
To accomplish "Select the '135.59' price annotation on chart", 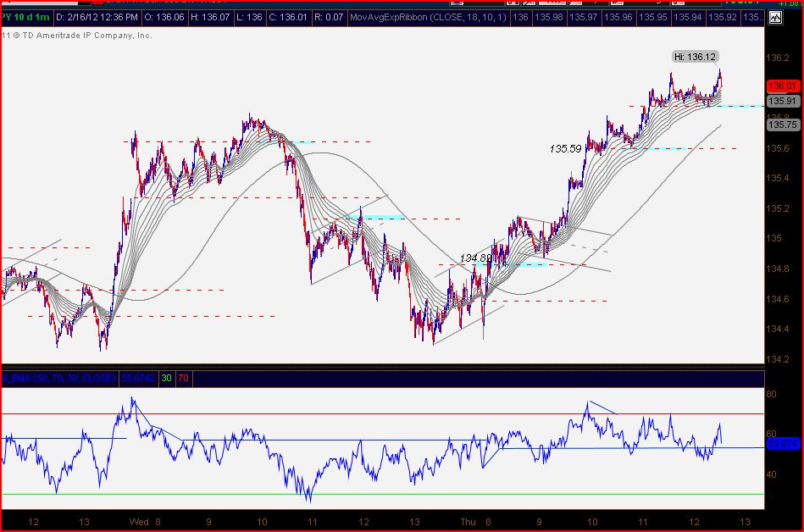I will 566,148.
